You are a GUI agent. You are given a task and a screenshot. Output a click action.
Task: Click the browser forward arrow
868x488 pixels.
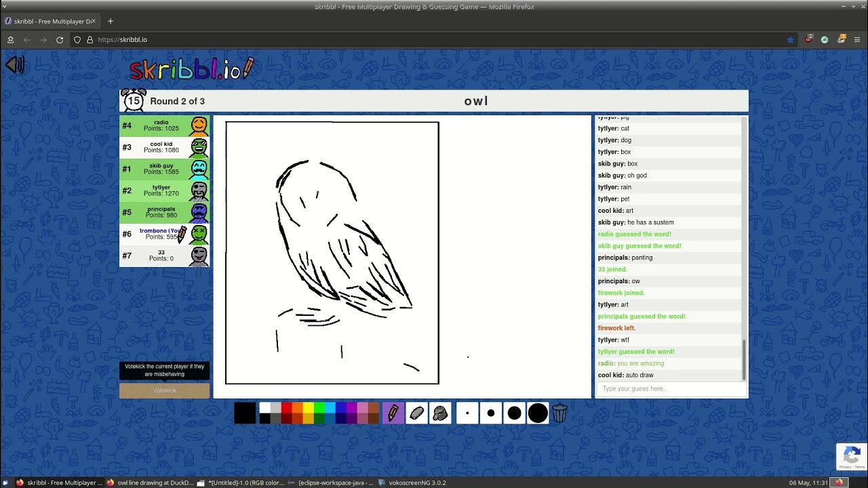pos(43,40)
